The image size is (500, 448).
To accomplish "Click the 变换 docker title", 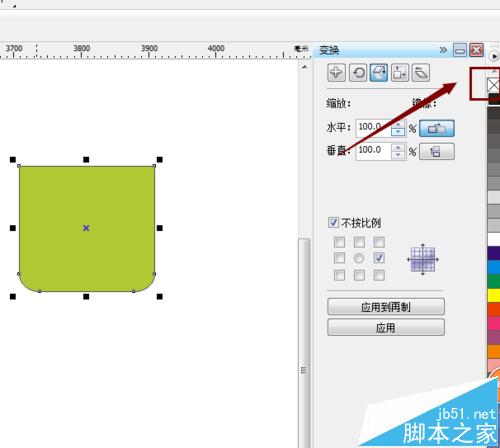I will point(329,50).
